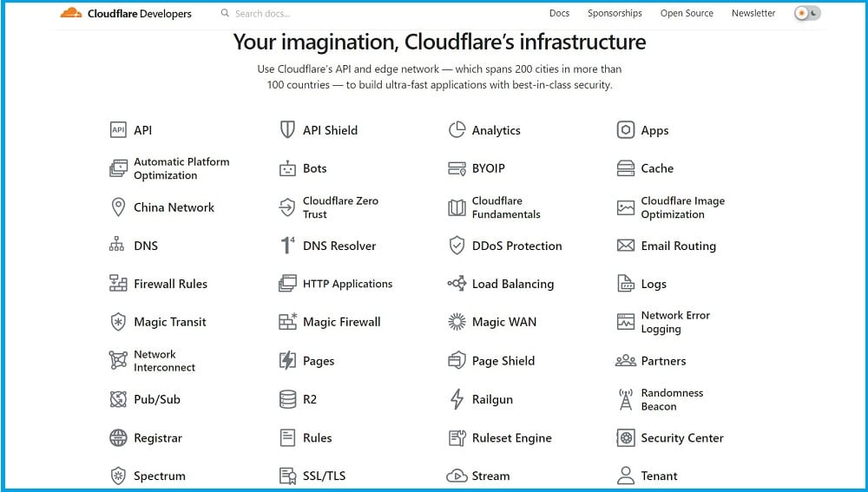The image size is (868, 492).
Task: Open the Rules product link
Action: point(317,437)
